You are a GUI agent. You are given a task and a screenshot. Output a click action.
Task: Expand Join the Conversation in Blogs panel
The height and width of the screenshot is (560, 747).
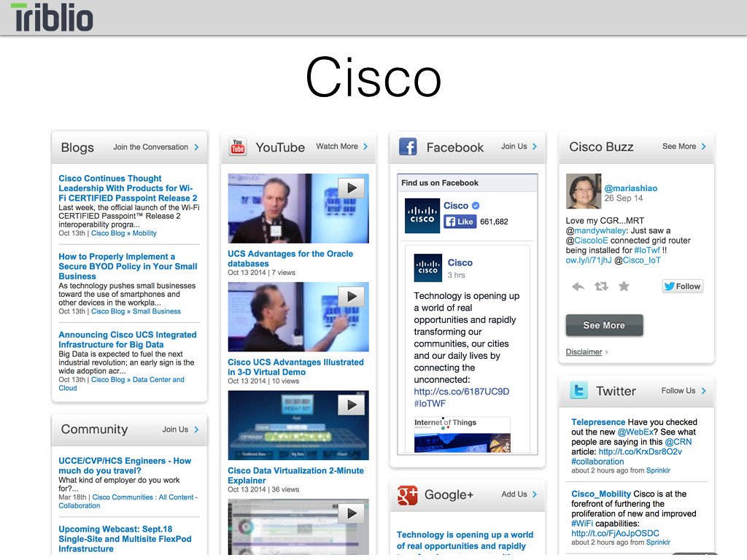click(151, 147)
